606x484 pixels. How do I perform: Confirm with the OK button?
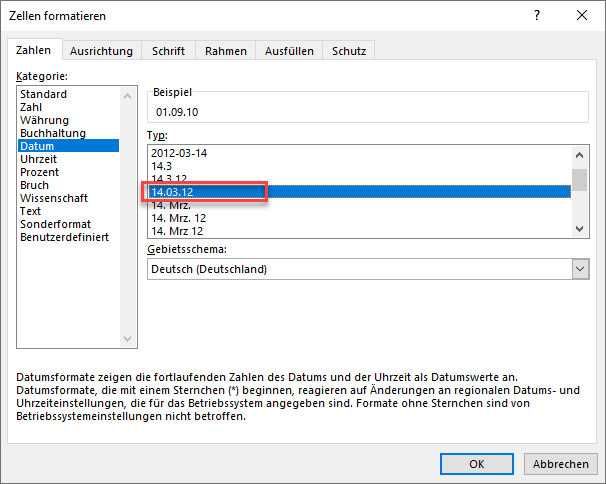(477, 464)
